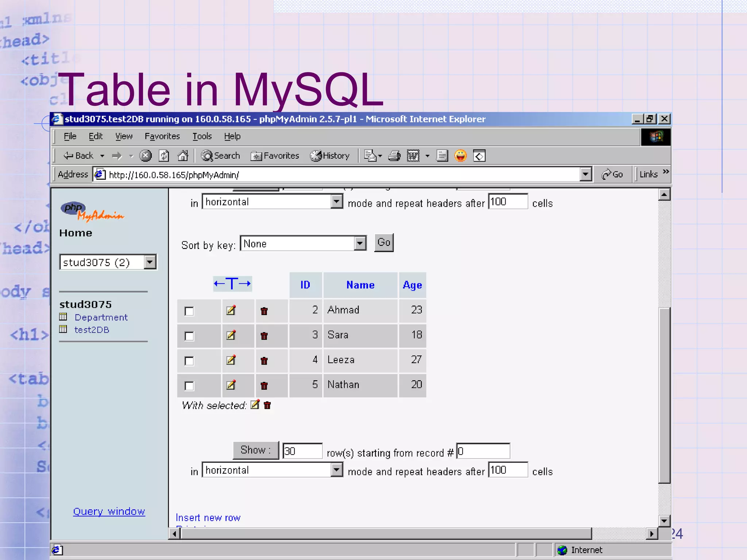Click the Print toolbar icon
The image size is (747, 560).
[x=394, y=156]
